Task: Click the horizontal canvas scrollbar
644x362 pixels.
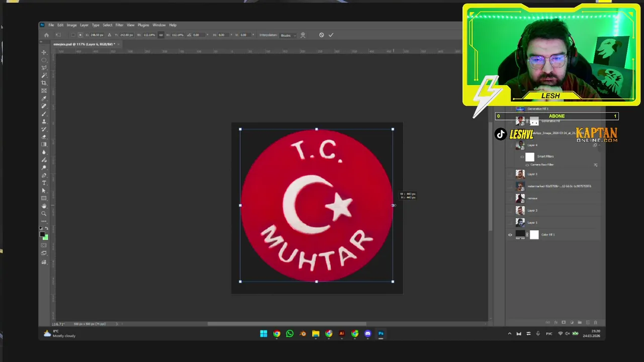Action: coord(287,324)
